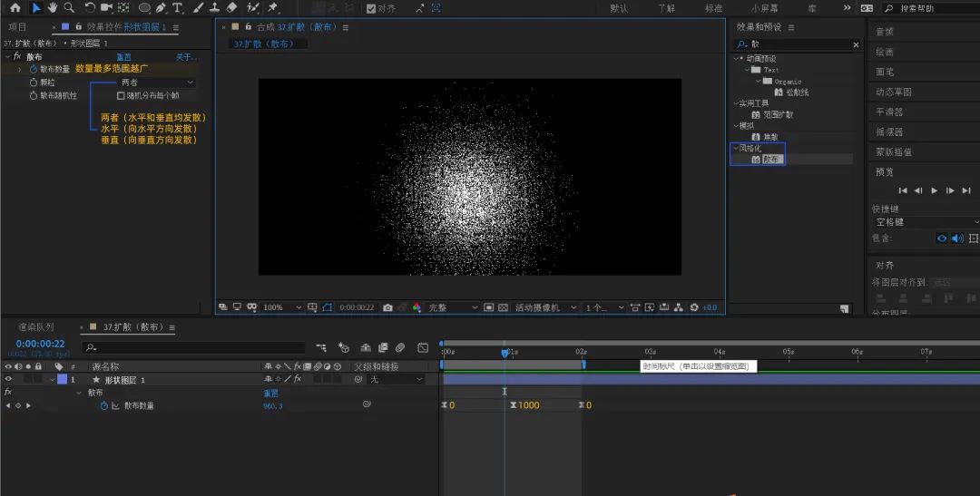Collapse the 动画预设 tree group
Viewport: 980px width, 496px height.
(736, 58)
